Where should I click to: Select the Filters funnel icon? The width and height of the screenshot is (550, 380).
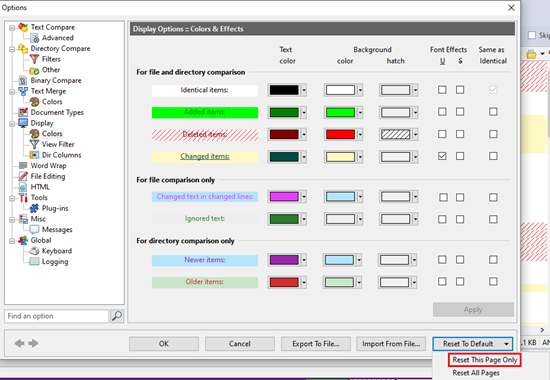tap(34, 59)
